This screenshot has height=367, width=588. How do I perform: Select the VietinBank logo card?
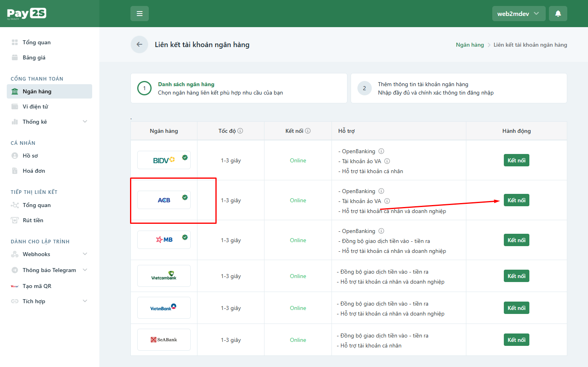point(164,308)
